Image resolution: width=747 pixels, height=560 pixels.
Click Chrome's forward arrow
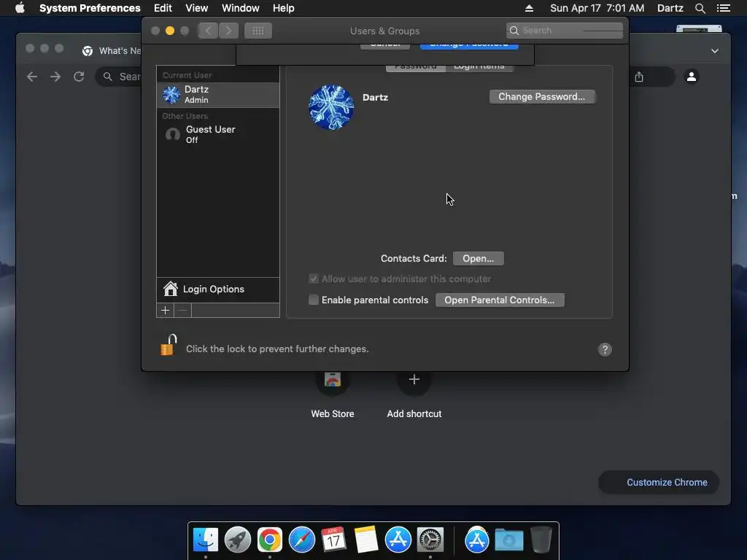pyautogui.click(x=55, y=77)
